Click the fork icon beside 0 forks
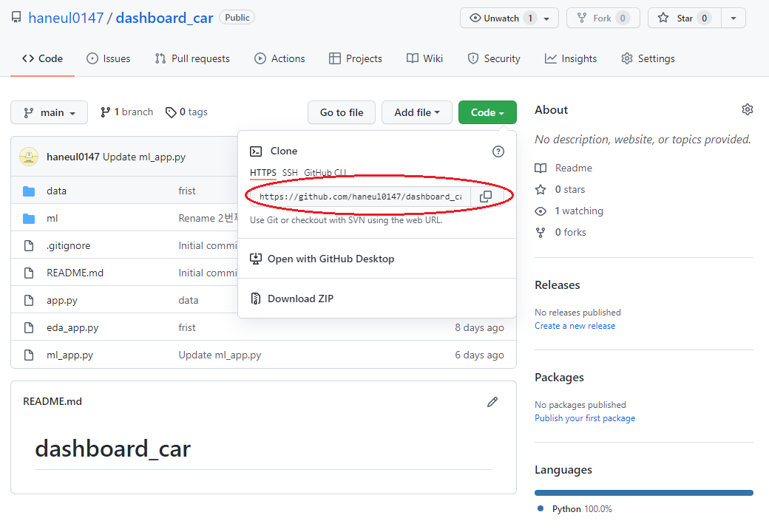This screenshot has width=769, height=532. (541, 233)
